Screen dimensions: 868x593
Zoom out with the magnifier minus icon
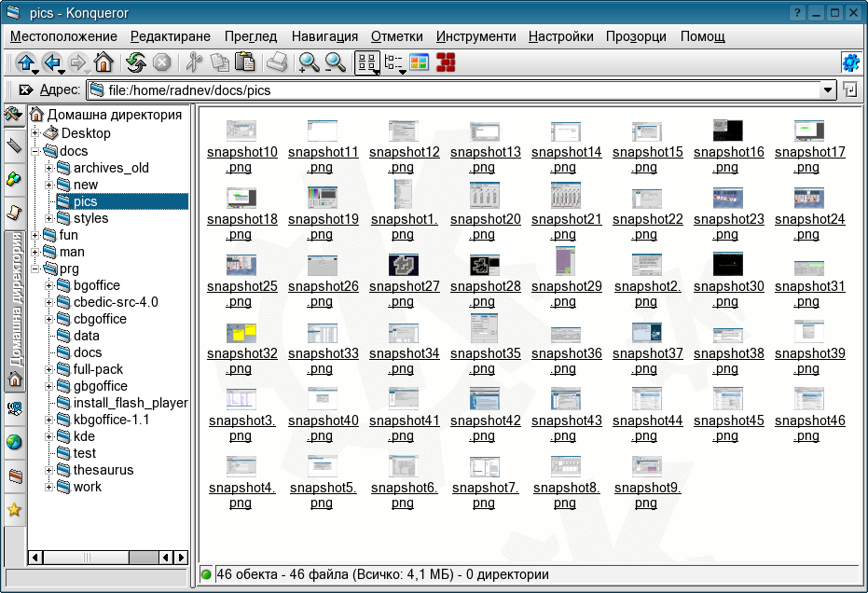point(335,62)
